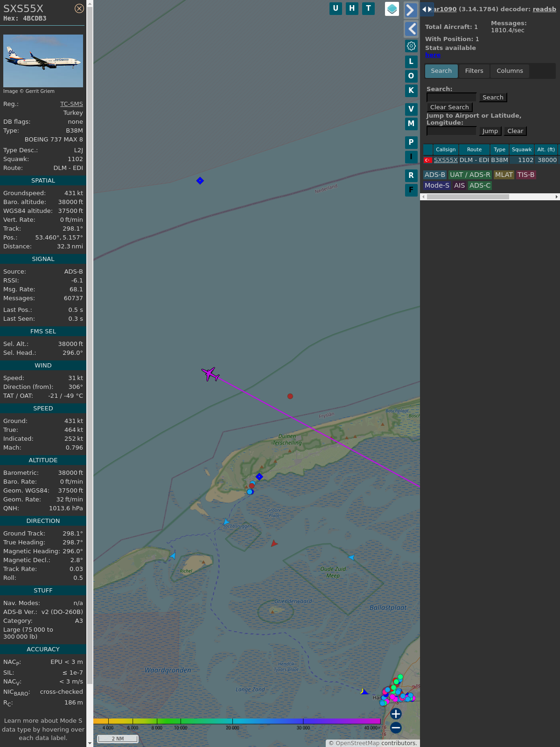Switch to the Columns tab
This screenshot has width=560, height=747.
pyautogui.click(x=510, y=71)
